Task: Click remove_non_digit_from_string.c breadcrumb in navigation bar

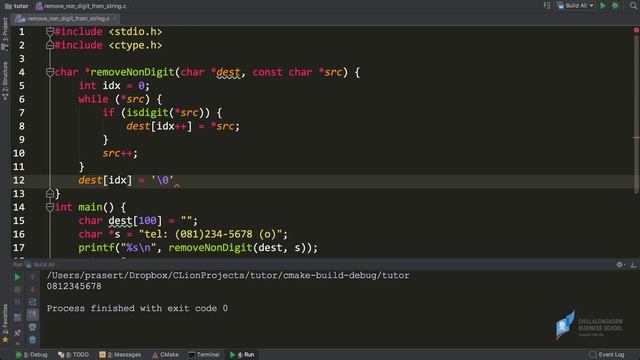Action: pyautogui.click(x=81, y=6)
